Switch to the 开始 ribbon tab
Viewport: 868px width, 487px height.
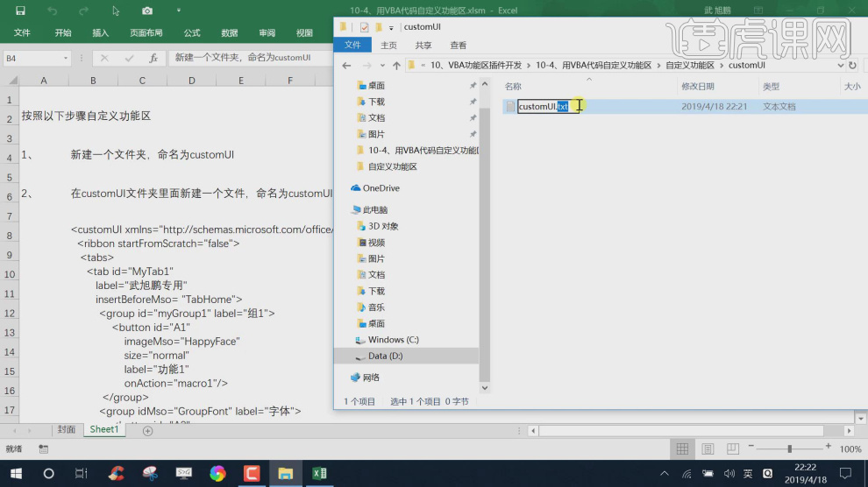(63, 32)
